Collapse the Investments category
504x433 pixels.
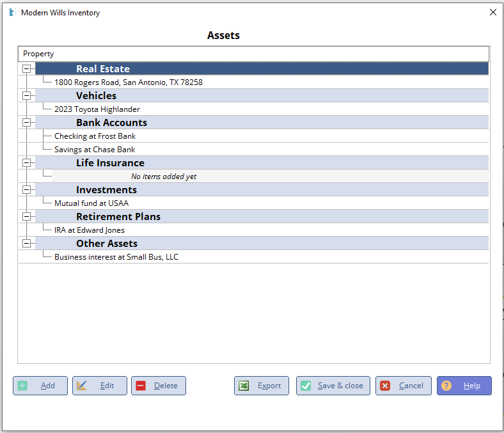pos(27,190)
